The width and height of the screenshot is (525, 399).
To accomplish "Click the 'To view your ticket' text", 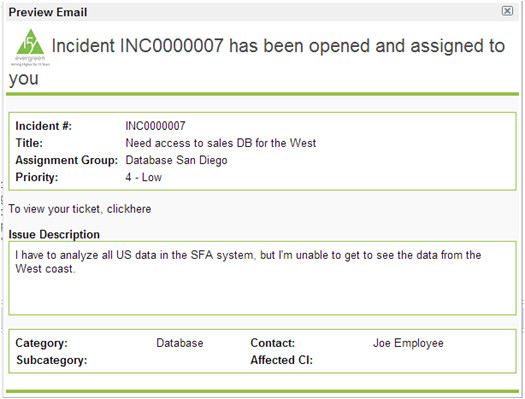I will tap(54, 209).
